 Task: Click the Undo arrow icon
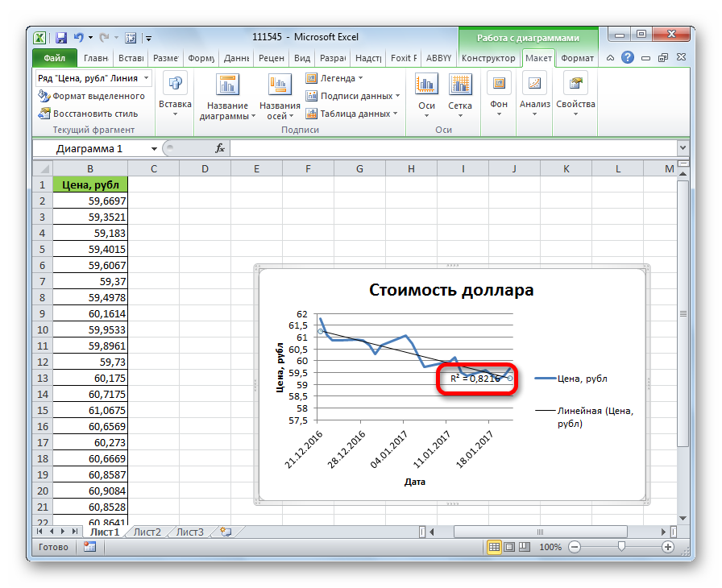[79, 37]
